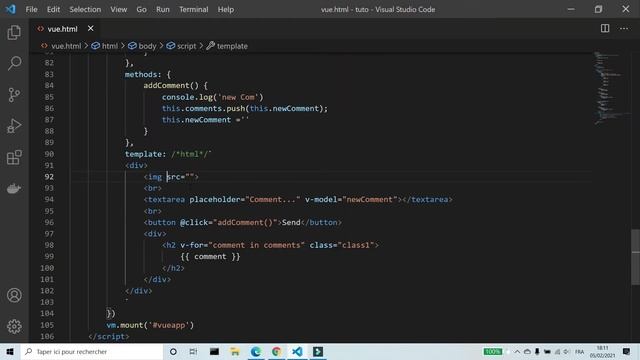Expand the template breadcrumb item
Viewport: 640px width, 360px height.
[x=227, y=46]
